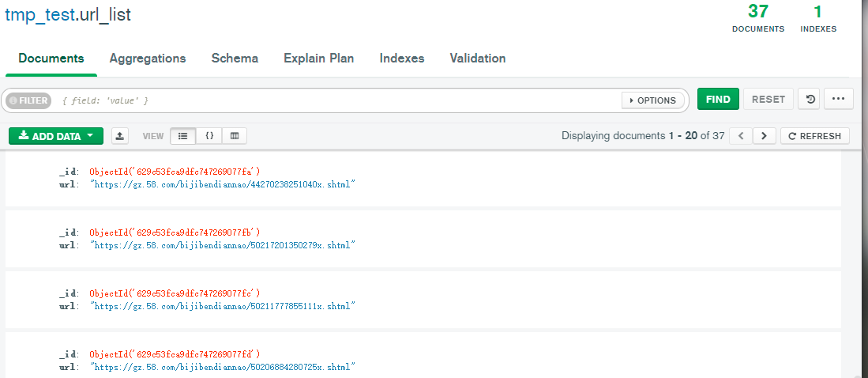Open the Documents tab
Screen dimensions: 868x378
pyautogui.click(x=51, y=59)
